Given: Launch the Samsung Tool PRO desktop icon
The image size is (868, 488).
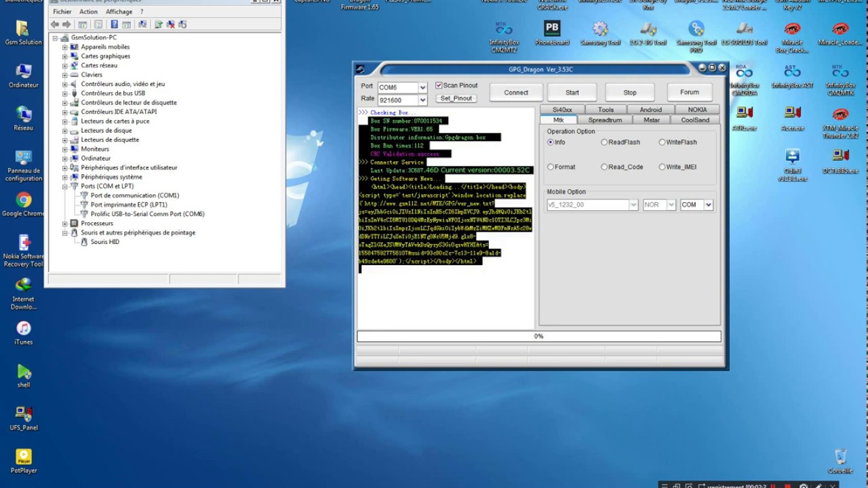Looking at the screenshot, I should [696, 37].
